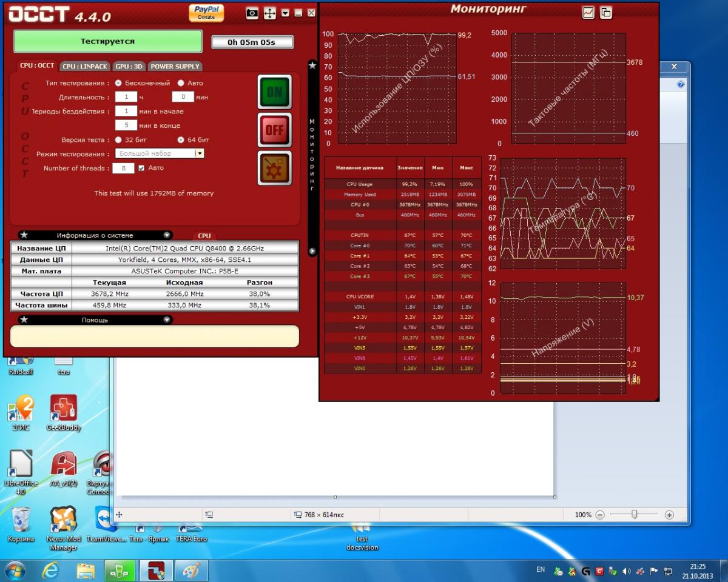Image resolution: width=728 pixels, height=582 pixels.
Task: Click the arrow at bottom of Мониторинг strip
Action: 312,250
